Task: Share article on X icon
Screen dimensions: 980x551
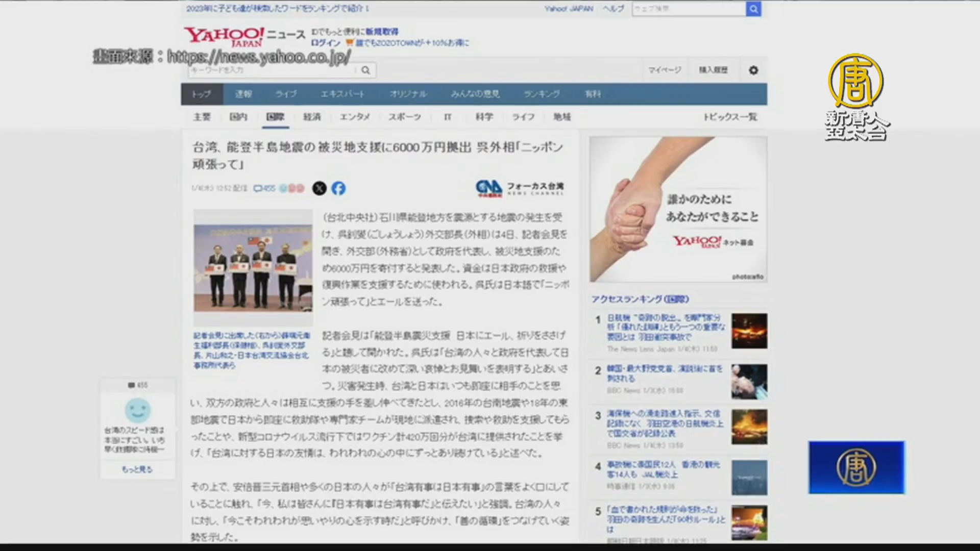Action: point(319,188)
